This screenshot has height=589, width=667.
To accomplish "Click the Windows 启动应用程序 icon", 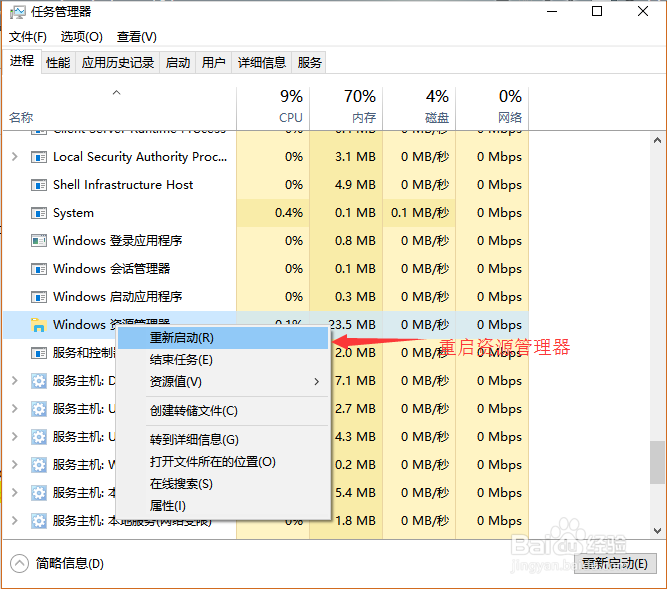I will (x=39, y=297).
